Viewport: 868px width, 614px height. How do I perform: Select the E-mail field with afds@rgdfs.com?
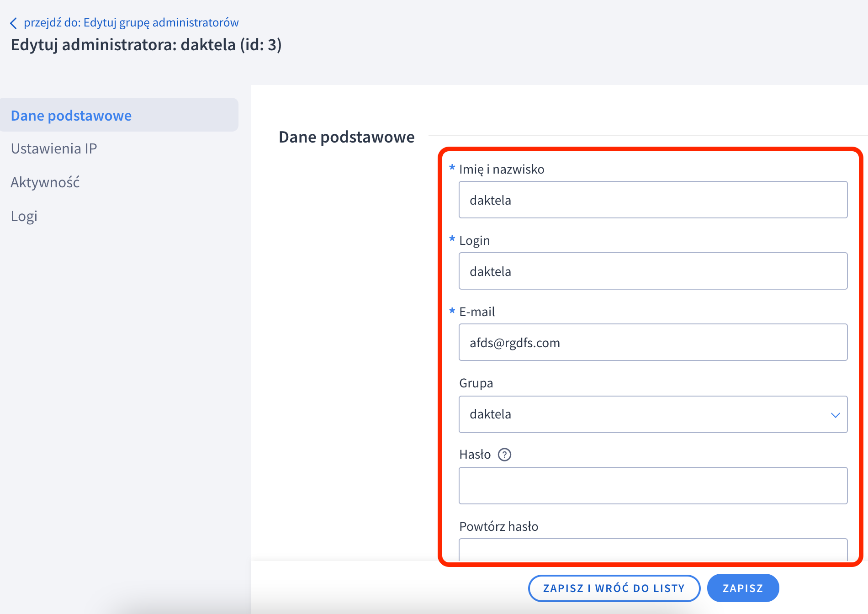(x=653, y=343)
